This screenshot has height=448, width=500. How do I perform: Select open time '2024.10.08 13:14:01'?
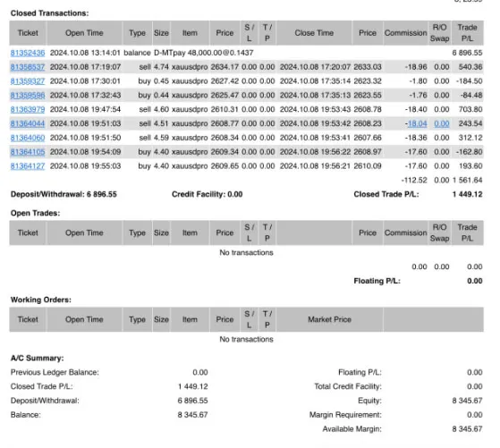pyautogui.click(x=85, y=53)
